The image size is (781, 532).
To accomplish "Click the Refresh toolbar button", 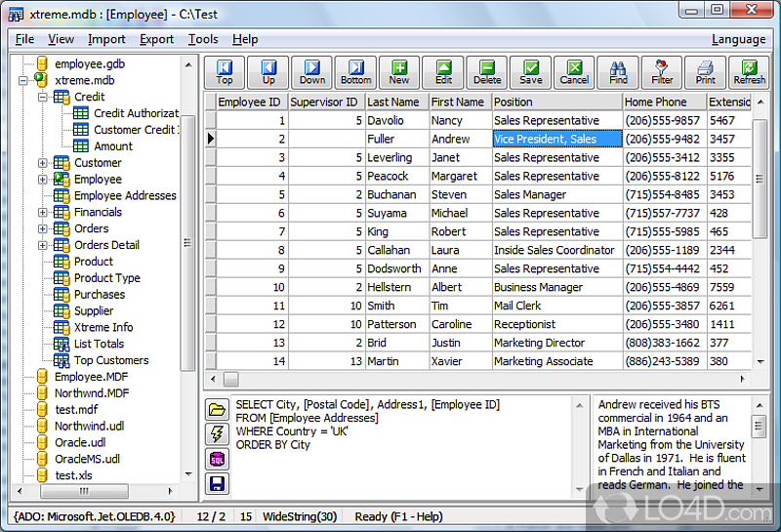I will click(749, 72).
